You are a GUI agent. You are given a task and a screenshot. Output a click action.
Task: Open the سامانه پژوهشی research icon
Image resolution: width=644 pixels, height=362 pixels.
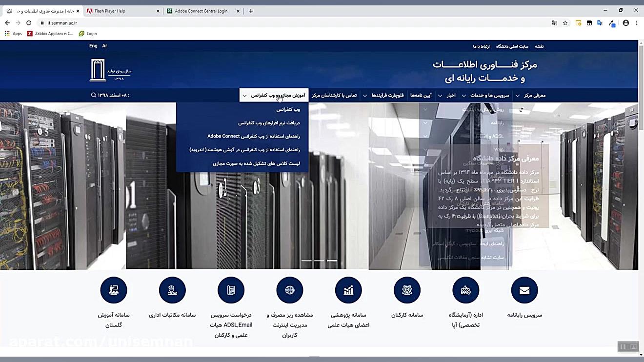(x=348, y=290)
